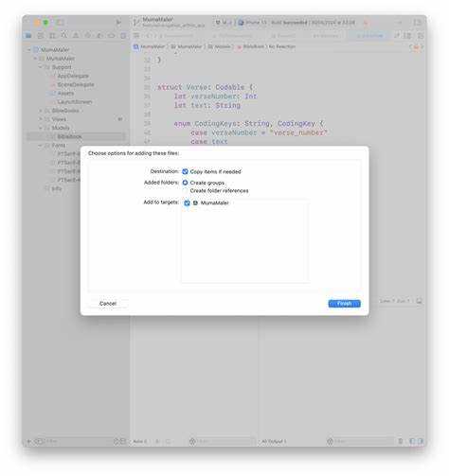Toggle the MumaMaler target checkbox
Viewport: 449px width, 476px height.
187,203
